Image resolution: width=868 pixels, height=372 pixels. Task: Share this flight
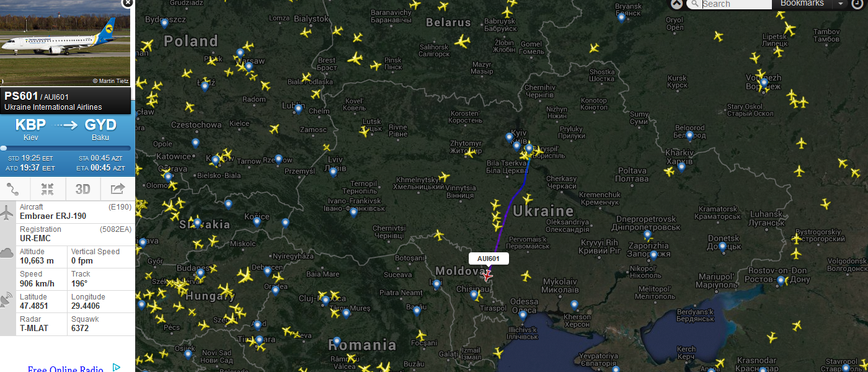(x=117, y=189)
